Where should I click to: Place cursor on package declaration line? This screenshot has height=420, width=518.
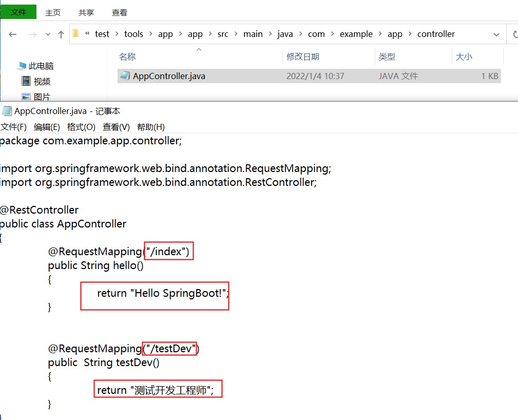tap(91, 141)
